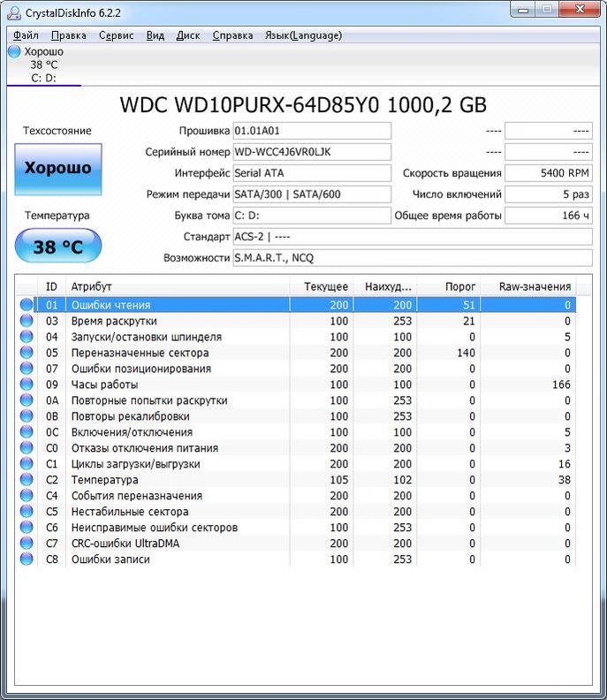Select the Ошибки чтения attribute text
Screen dimensions: 607x700
pyautogui.click(x=111, y=305)
